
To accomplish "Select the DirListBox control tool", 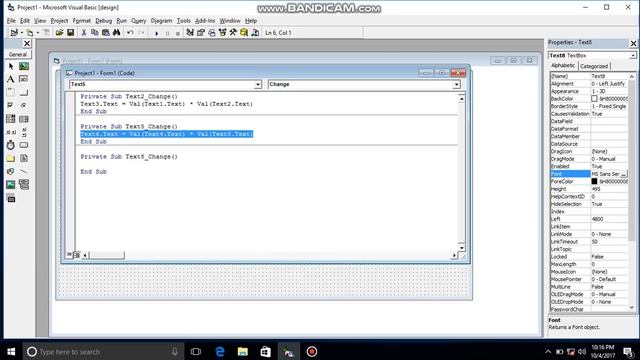I will click(11, 158).
